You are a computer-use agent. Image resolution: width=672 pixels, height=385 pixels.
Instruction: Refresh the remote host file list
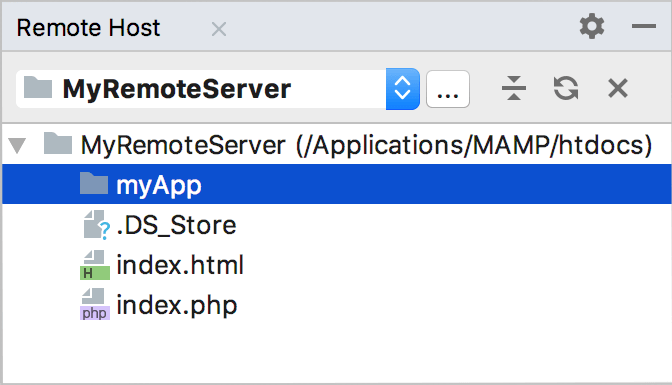[566, 88]
